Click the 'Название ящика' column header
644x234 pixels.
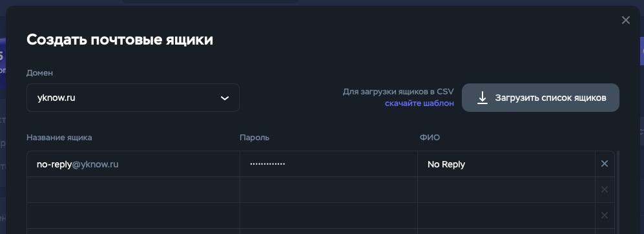[x=59, y=137]
